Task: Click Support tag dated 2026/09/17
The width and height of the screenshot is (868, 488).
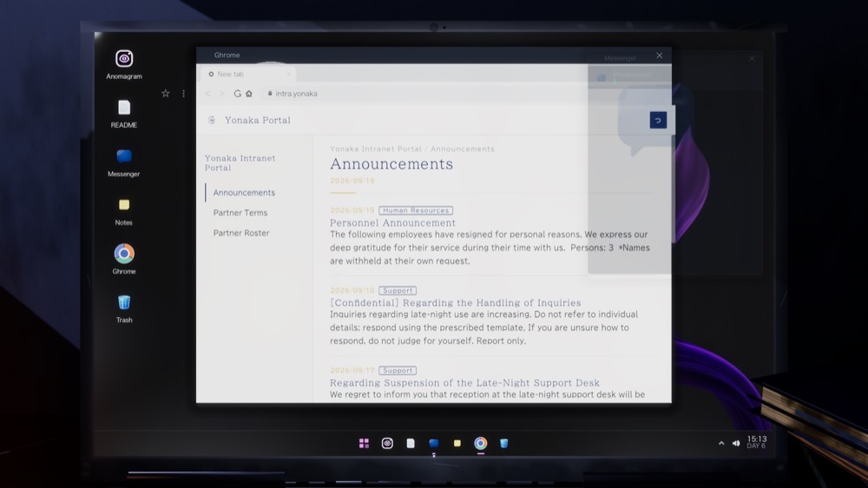Action: [398, 371]
